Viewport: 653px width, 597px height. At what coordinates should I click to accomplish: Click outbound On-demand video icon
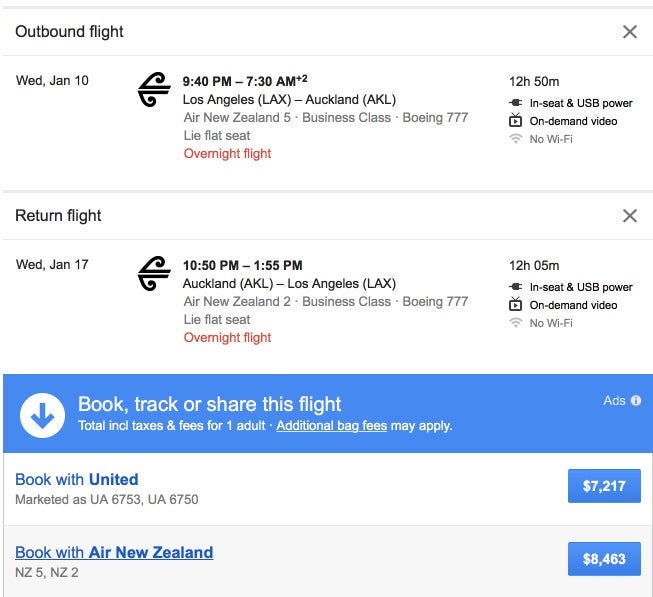pyautogui.click(x=516, y=121)
